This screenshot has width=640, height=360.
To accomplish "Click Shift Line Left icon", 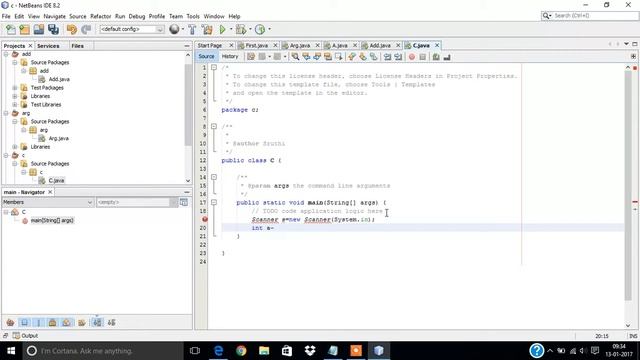I will pyautogui.click(x=387, y=57).
